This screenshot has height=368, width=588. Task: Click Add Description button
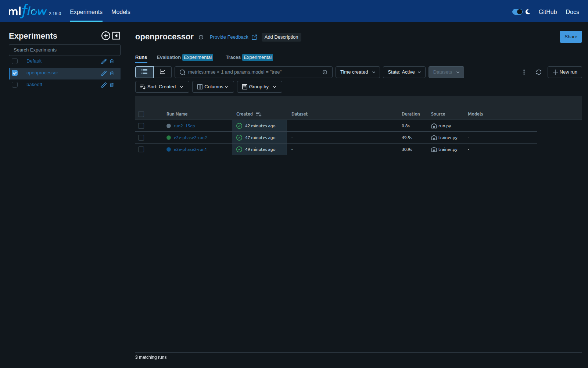point(282,37)
